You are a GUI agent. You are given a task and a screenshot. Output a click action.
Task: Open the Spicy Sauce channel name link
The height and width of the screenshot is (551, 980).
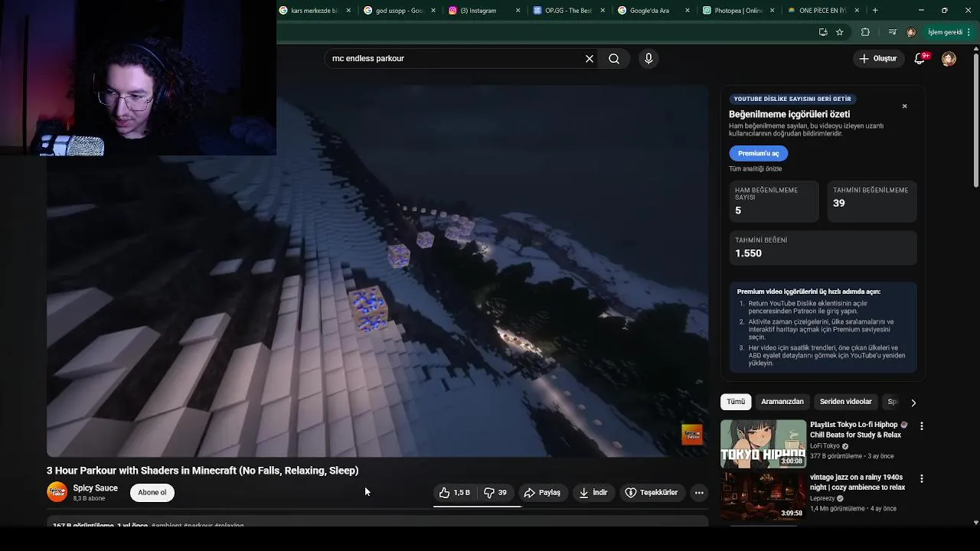click(96, 488)
